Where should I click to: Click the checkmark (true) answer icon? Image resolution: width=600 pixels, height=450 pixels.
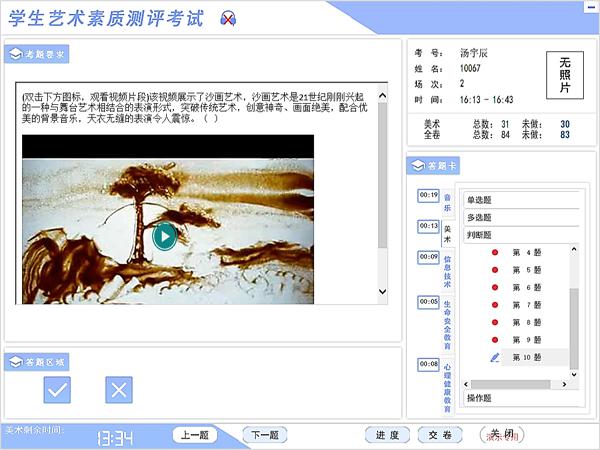coord(57,389)
